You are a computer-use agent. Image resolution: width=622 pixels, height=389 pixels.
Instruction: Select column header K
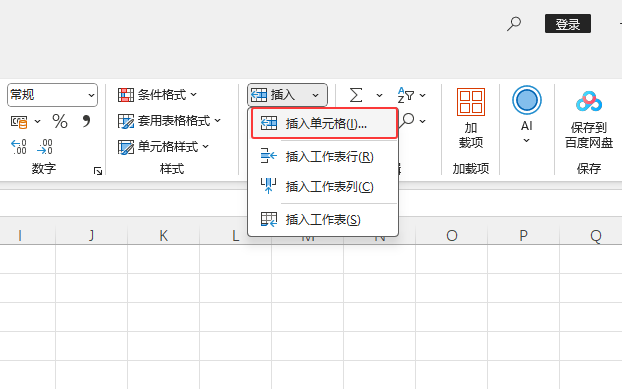point(163,236)
